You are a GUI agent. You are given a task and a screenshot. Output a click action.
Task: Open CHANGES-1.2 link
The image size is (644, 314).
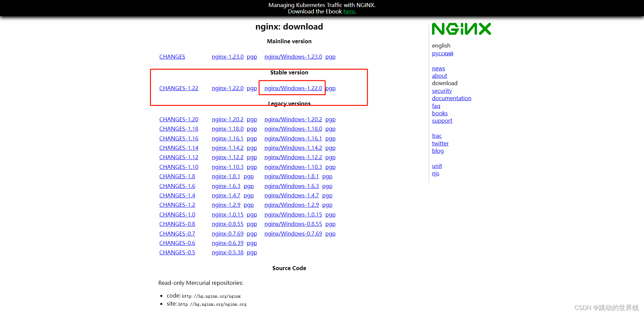click(x=177, y=205)
